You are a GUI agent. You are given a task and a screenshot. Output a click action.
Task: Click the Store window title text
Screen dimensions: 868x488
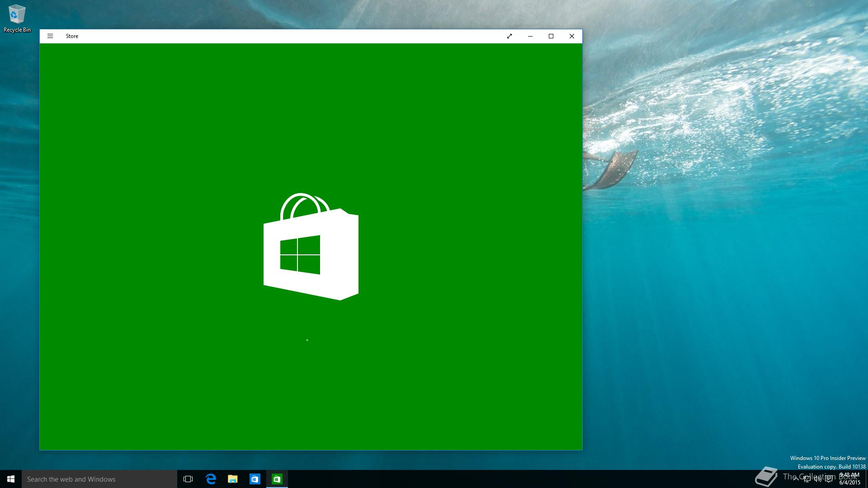coord(72,36)
